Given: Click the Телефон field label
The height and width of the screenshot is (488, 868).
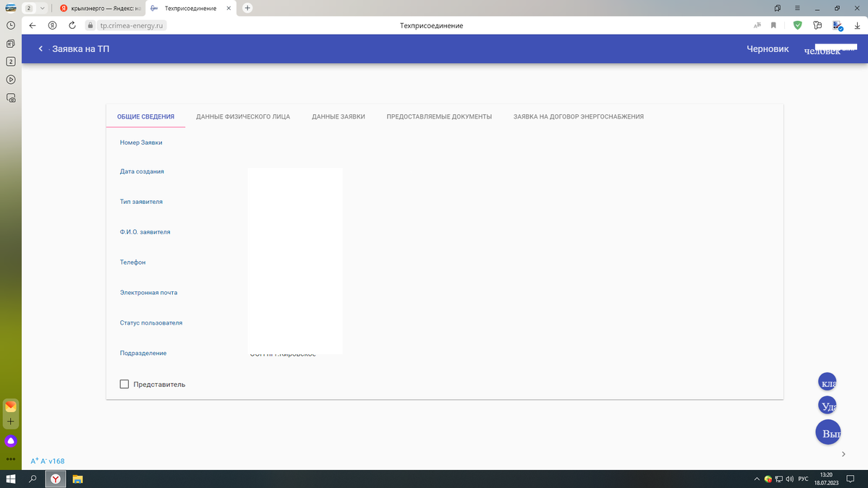Looking at the screenshot, I should tap(133, 262).
